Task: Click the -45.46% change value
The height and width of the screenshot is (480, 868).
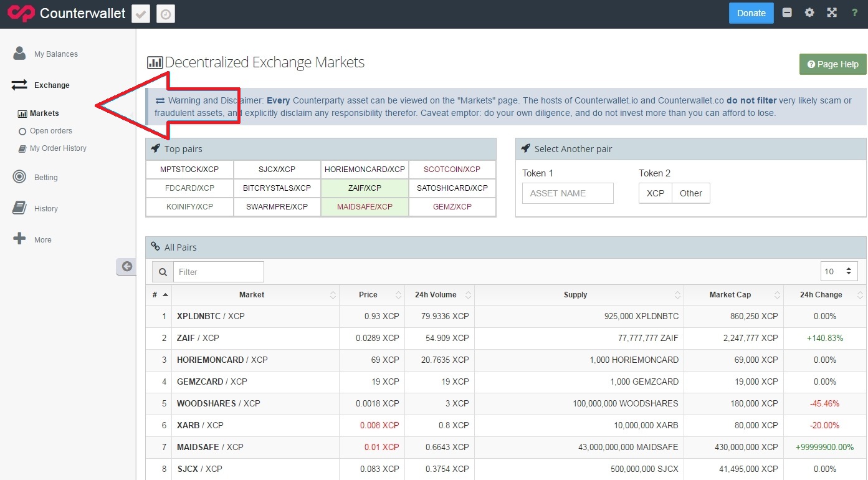Action: 824,404
